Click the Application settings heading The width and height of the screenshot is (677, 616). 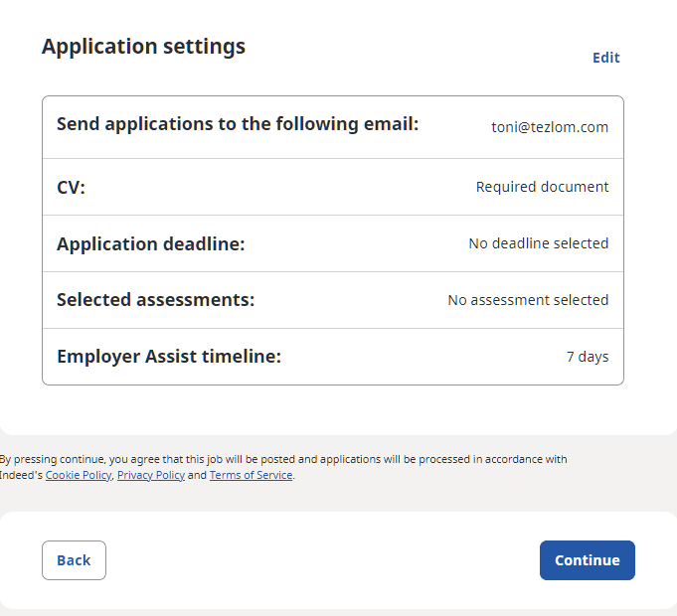(143, 47)
